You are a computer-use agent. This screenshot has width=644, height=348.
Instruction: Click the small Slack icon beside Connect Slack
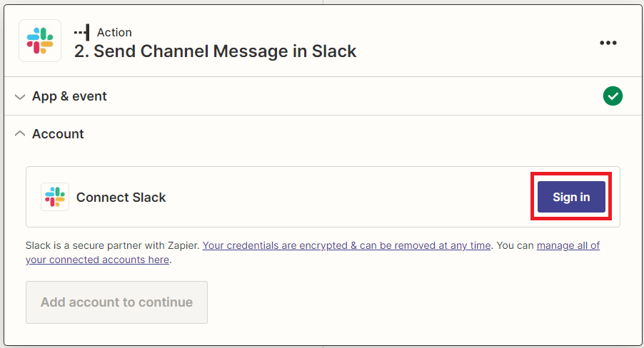tap(55, 197)
